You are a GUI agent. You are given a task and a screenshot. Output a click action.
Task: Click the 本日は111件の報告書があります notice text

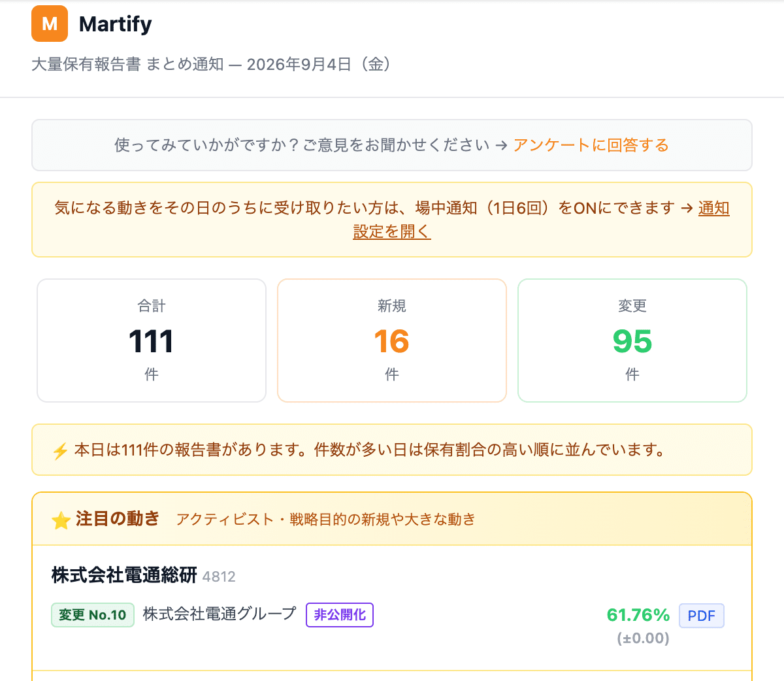(370, 450)
